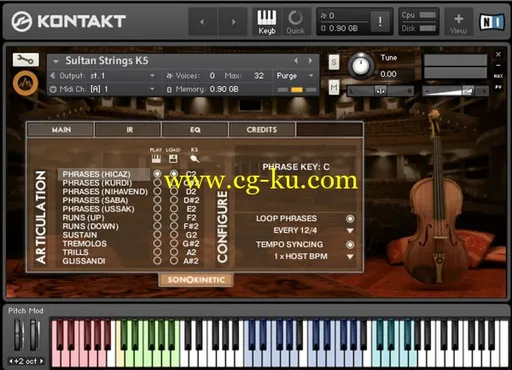Screen dimensions: 512x370
Task: Select the Runs (Down) articulation label
Action: point(90,226)
